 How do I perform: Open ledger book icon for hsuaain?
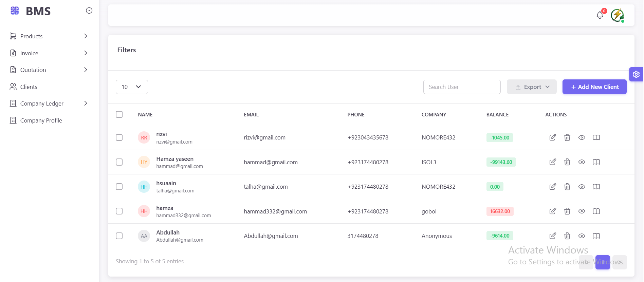pos(596,187)
